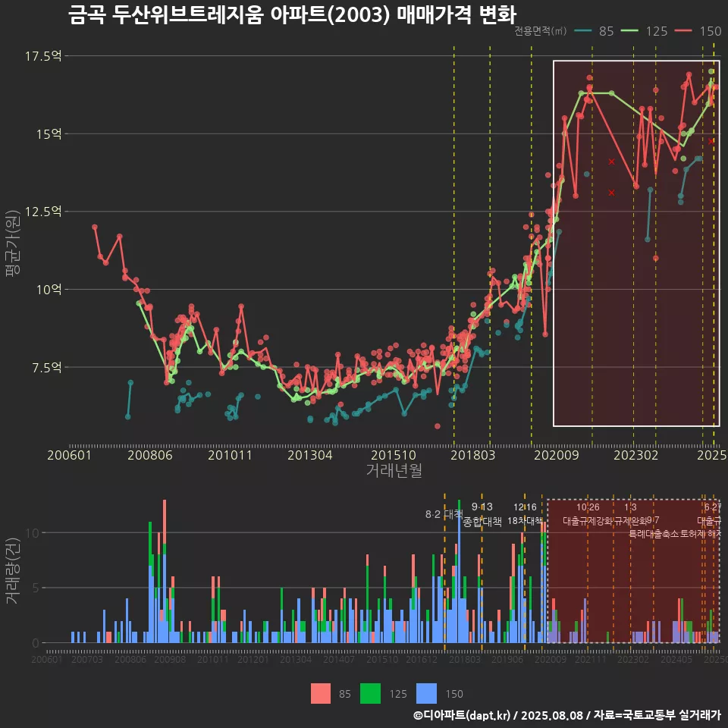Click the 6·27 policy annotation
This screenshot has width=728, height=728.
point(713,507)
